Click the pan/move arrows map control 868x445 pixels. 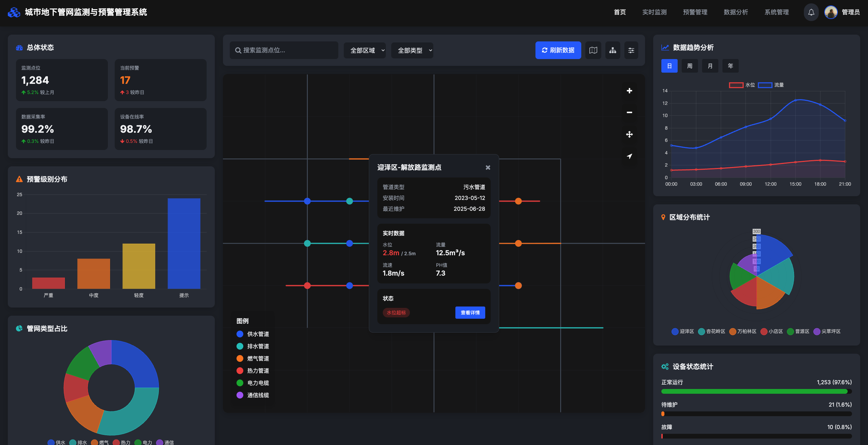click(x=629, y=134)
